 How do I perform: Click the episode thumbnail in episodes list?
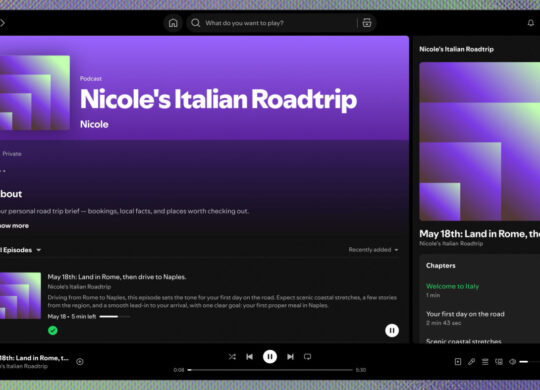coord(20,296)
